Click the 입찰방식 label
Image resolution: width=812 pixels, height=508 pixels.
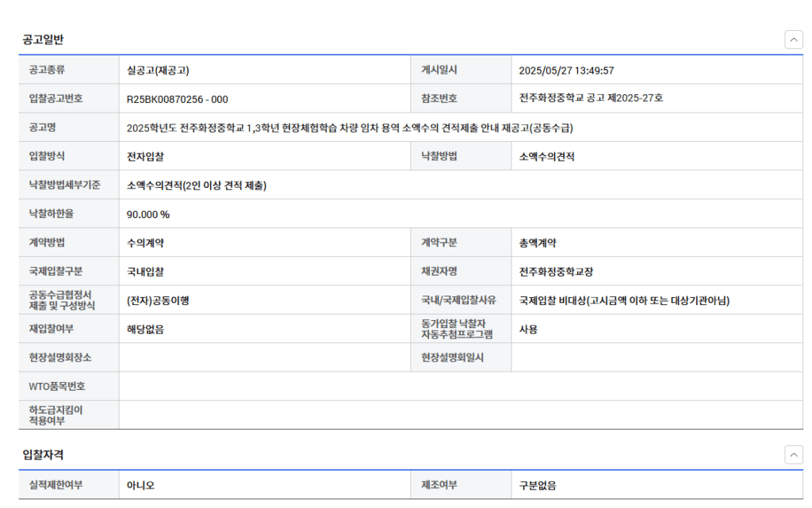tap(47, 155)
